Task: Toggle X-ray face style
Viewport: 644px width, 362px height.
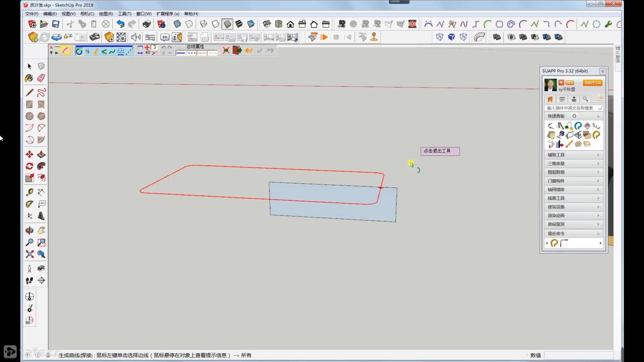Action: click(x=177, y=24)
